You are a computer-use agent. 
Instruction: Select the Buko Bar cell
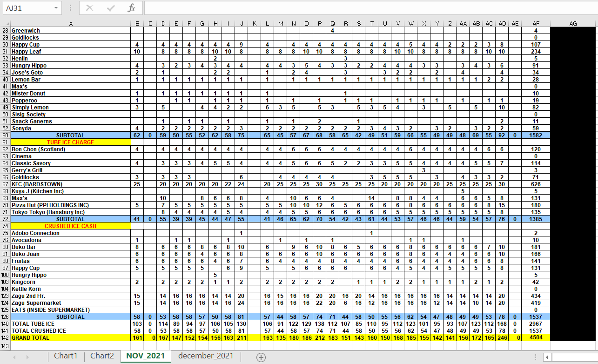pyautogui.click(x=70, y=247)
